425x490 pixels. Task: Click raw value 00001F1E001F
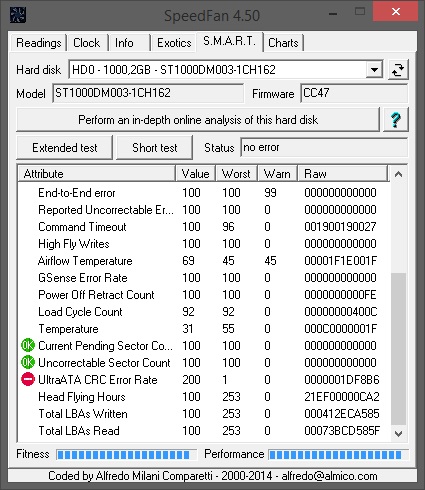click(x=340, y=261)
